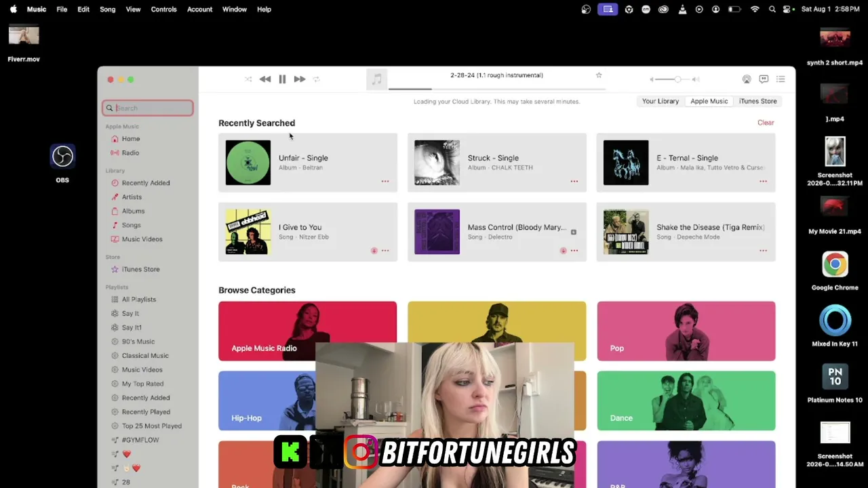The width and height of the screenshot is (868, 488).
Task: Skip to the next track
Action: coord(300,79)
